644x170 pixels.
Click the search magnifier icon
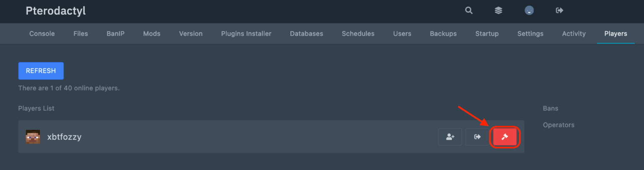(469, 11)
